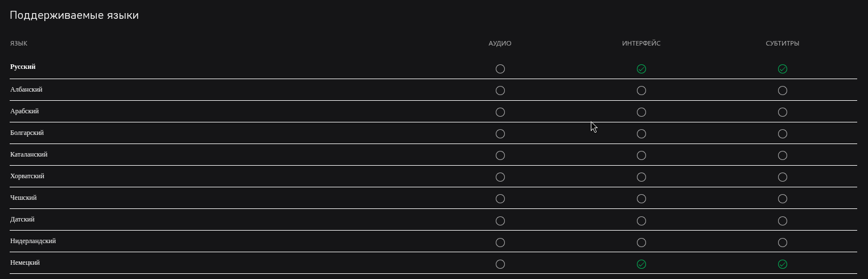Screen dimensions: 868x279
Task: Click the СУБТИТРЫ column header
Action: [x=783, y=43]
